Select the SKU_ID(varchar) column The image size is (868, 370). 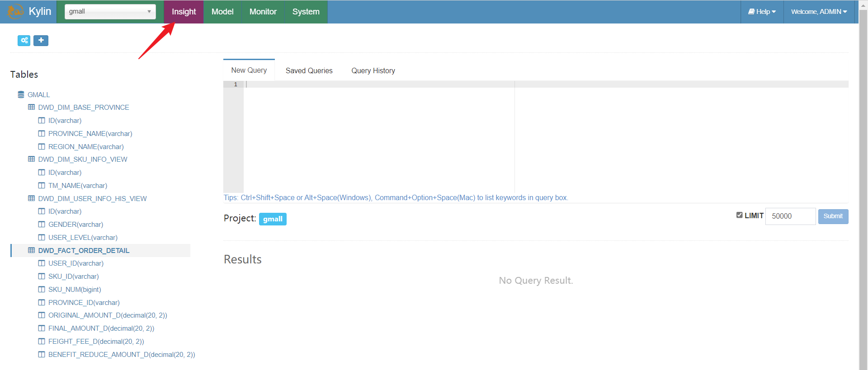click(x=74, y=276)
